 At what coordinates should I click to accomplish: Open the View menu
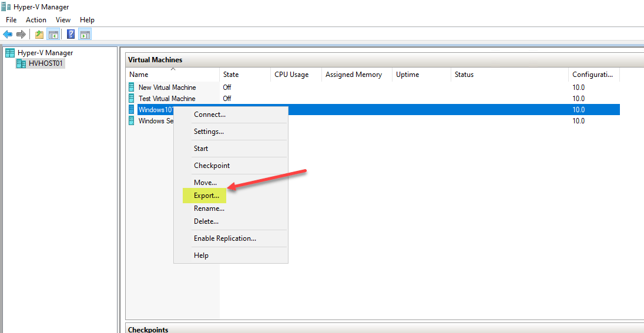tap(63, 20)
